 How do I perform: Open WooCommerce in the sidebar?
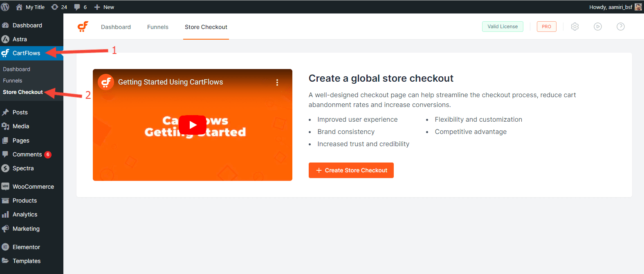pyautogui.click(x=33, y=187)
